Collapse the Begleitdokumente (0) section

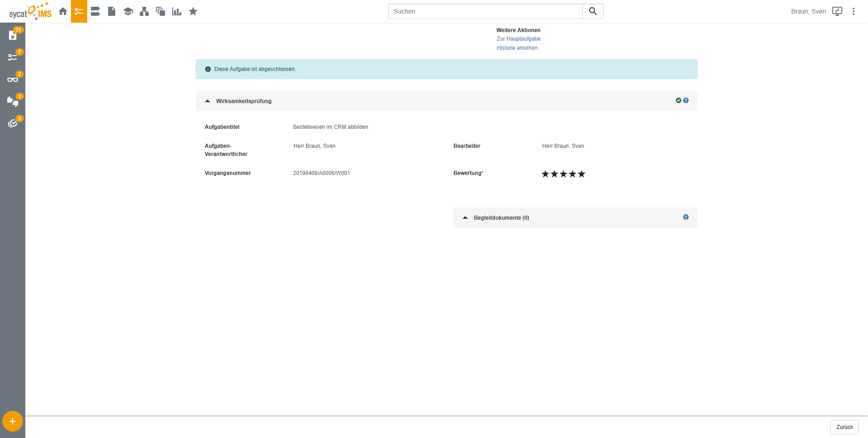465,217
